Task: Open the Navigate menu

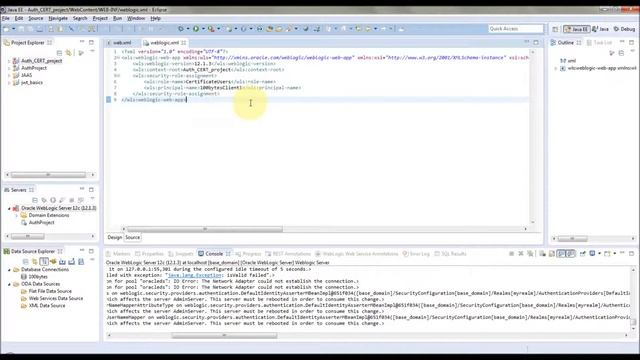Action: coord(58,18)
